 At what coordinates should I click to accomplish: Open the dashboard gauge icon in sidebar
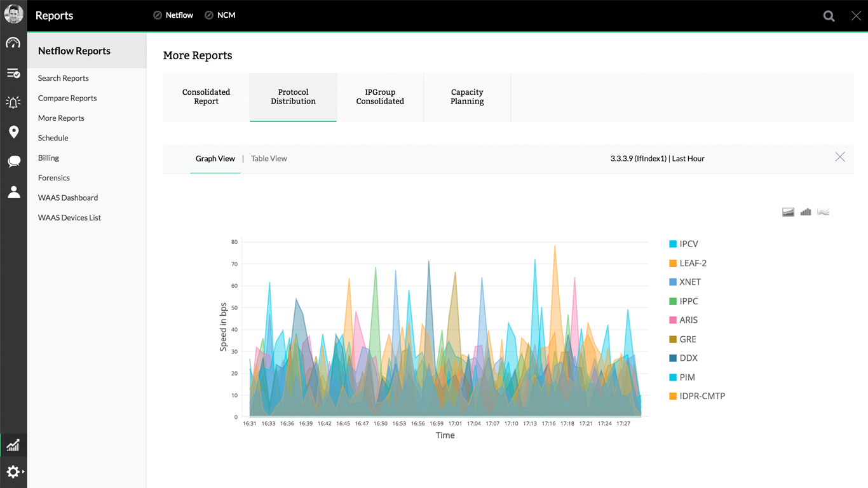[13, 43]
